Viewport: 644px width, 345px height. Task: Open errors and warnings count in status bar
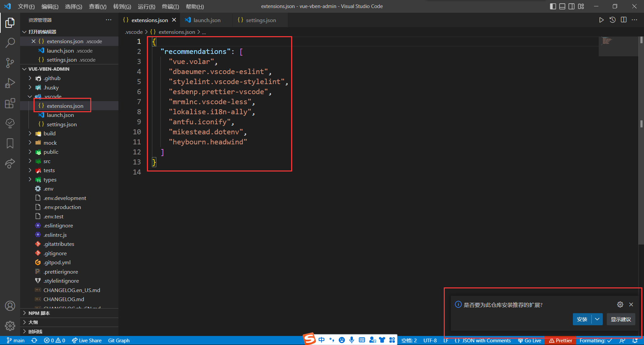point(55,340)
